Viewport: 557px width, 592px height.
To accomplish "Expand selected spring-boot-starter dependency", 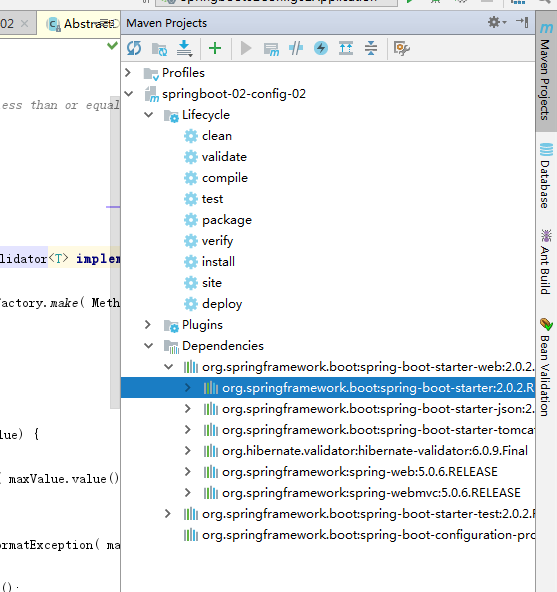I will click(188, 388).
